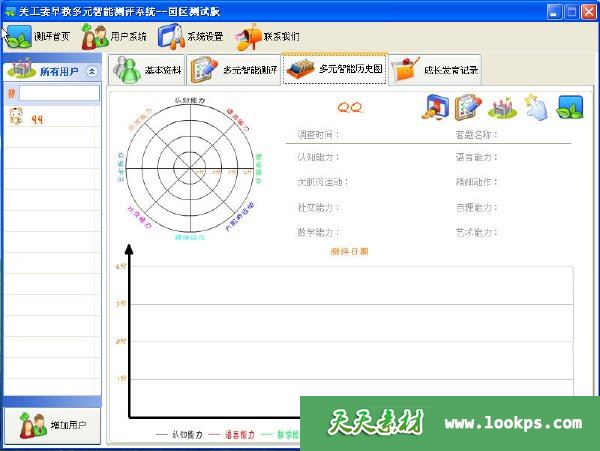Open 测评首页 from the top toolbar
Viewport: 600px width, 451px height.
click(38, 37)
